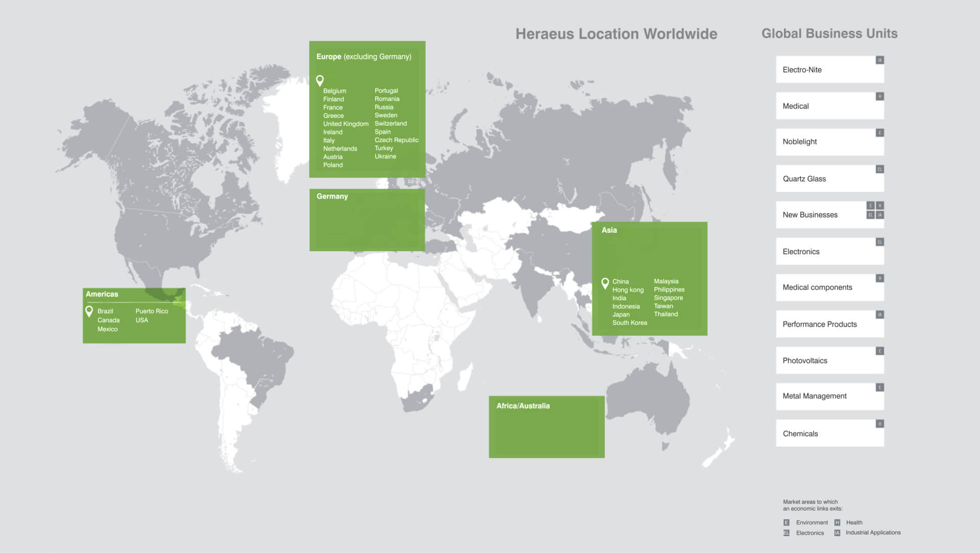
Task: Click the location pin in Asia box
Action: coord(605,282)
